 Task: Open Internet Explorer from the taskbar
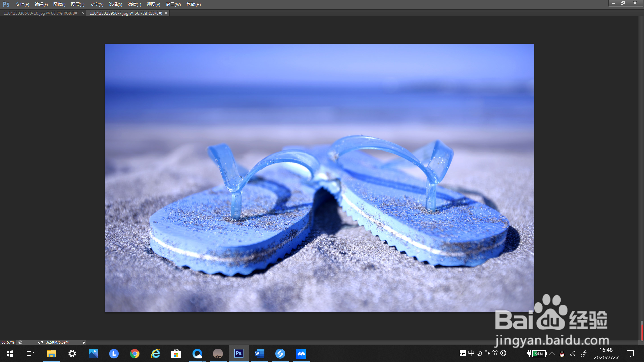(x=156, y=353)
